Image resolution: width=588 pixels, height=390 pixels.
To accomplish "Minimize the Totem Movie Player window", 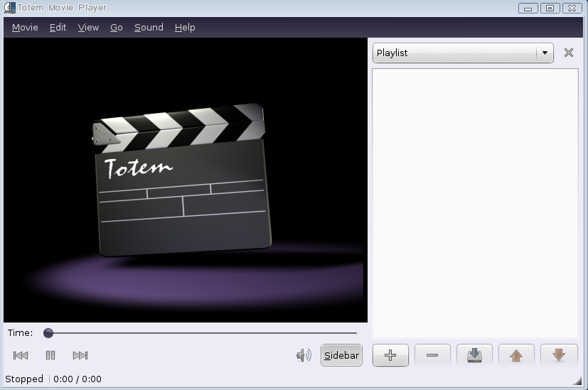I will click(528, 8).
